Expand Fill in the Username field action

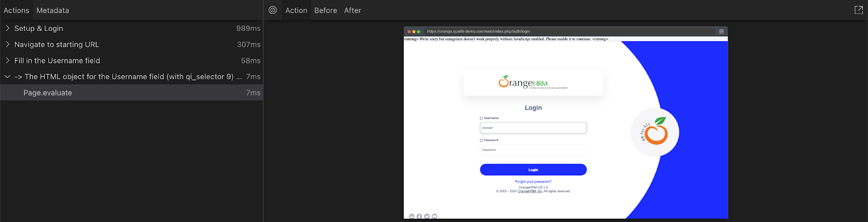(x=8, y=61)
